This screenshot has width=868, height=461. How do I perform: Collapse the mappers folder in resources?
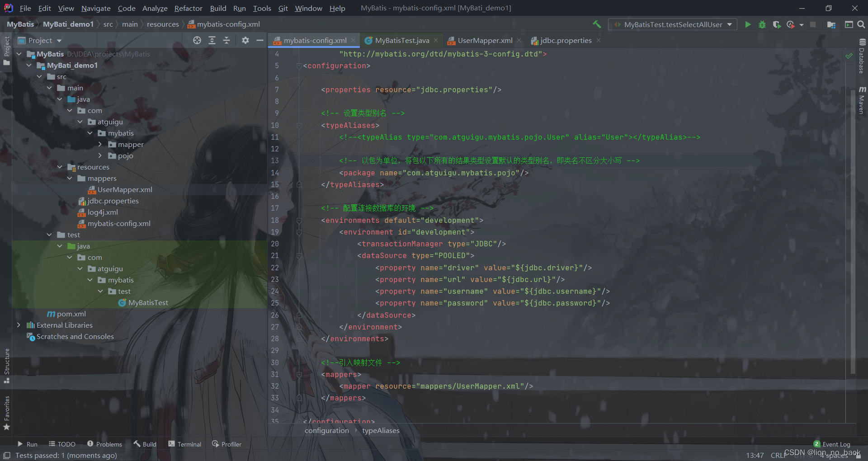pyautogui.click(x=70, y=178)
